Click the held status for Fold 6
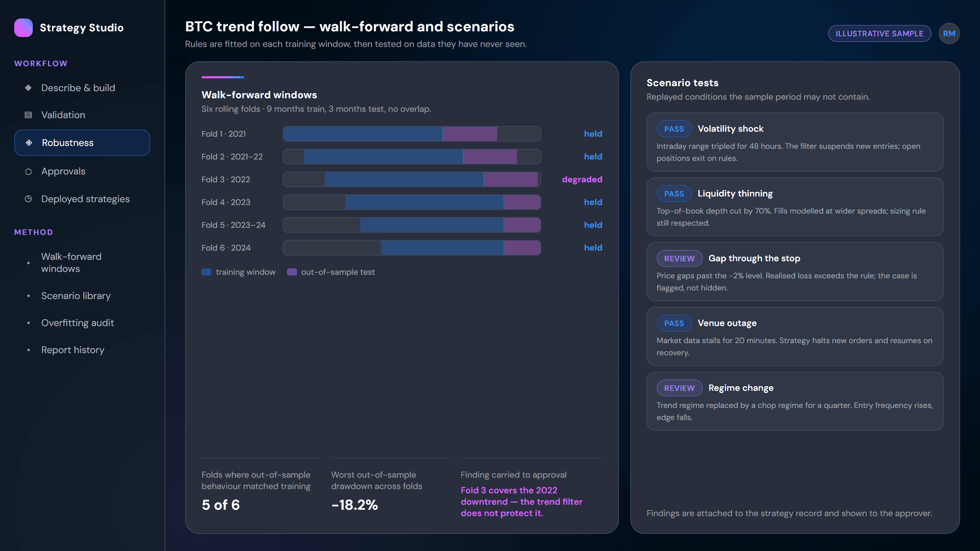 593,248
